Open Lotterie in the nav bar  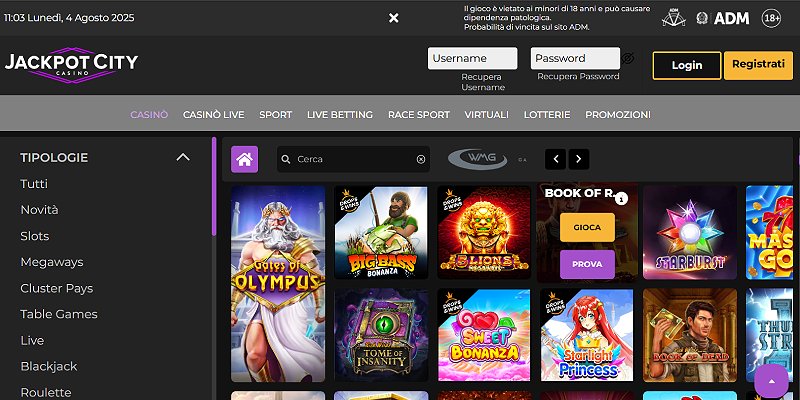(x=547, y=115)
